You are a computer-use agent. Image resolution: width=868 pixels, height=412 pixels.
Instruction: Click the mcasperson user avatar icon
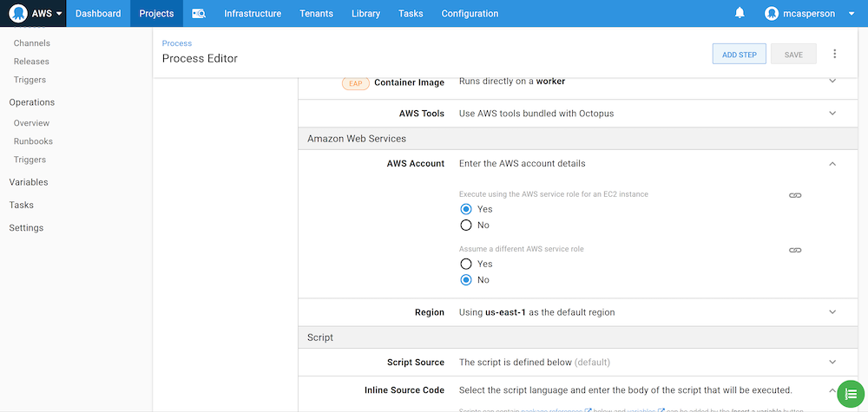click(772, 13)
